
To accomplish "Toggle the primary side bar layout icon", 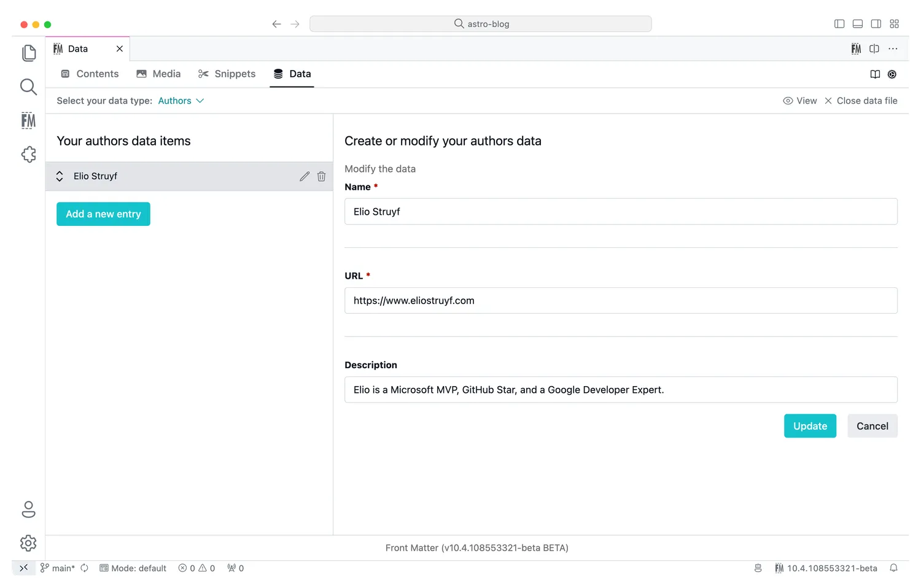I will point(839,24).
